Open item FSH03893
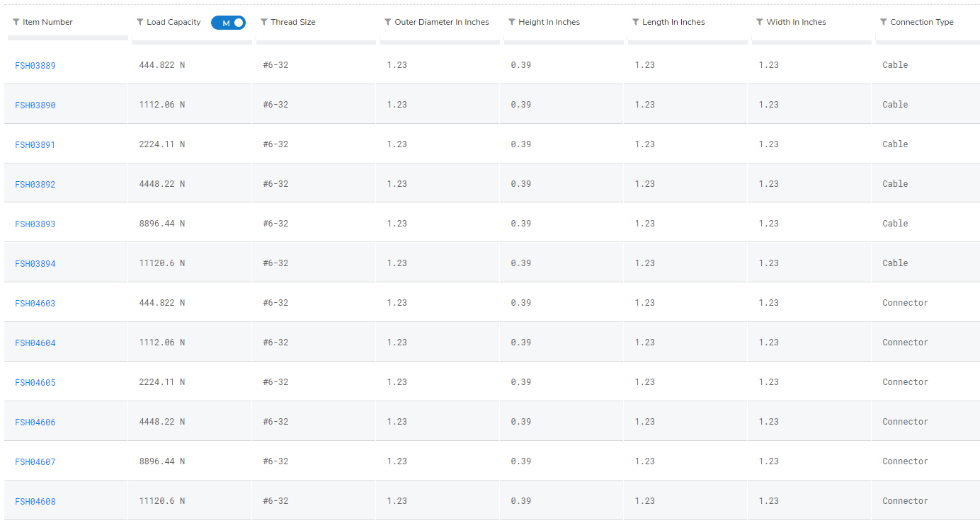The width and height of the screenshot is (980, 523). 35,224
